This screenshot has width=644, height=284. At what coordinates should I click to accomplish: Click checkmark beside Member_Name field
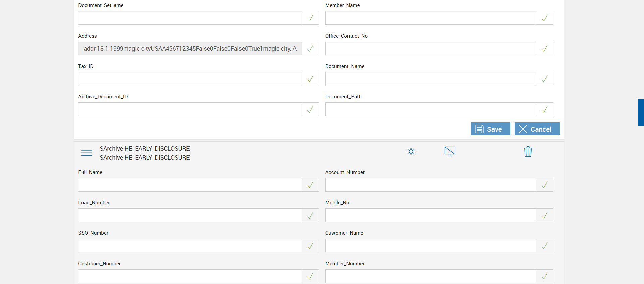tap(544, 18)
